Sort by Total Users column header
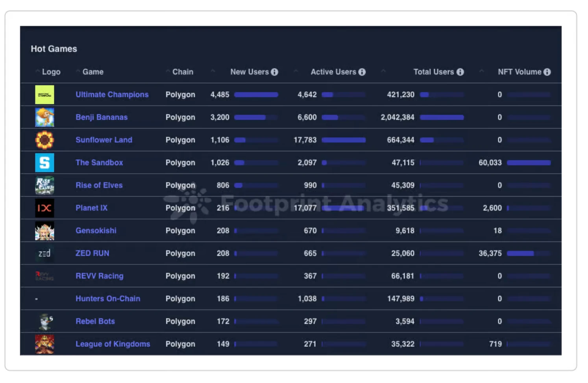The height and width of the screenshot is (383, 588). click(x=433, y=72)
